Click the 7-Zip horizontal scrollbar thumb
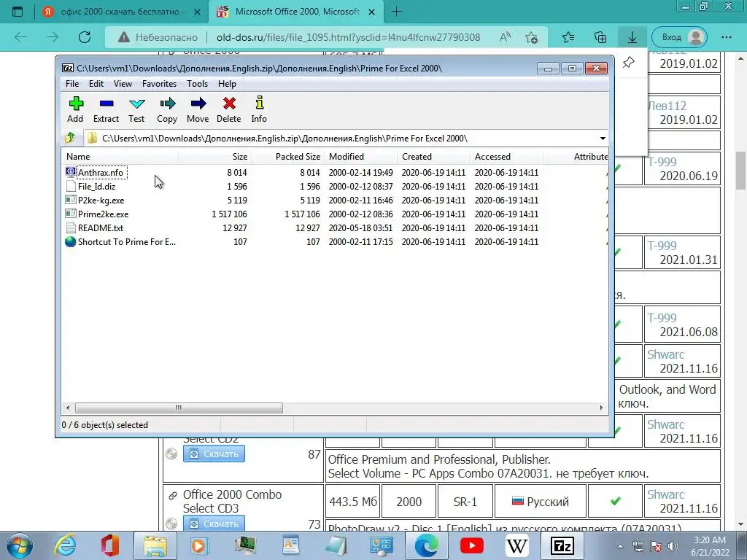Viewport: 747px width, 560px height. 179,408
